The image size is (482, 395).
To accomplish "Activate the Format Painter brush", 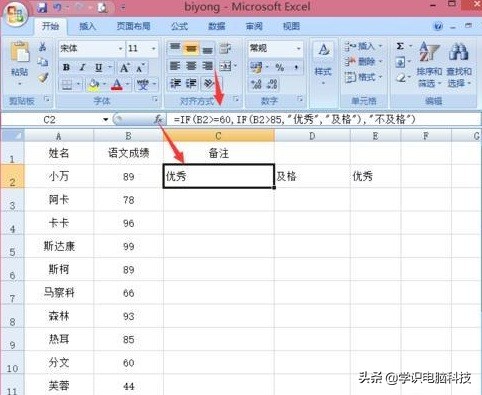I will point(43,77).
